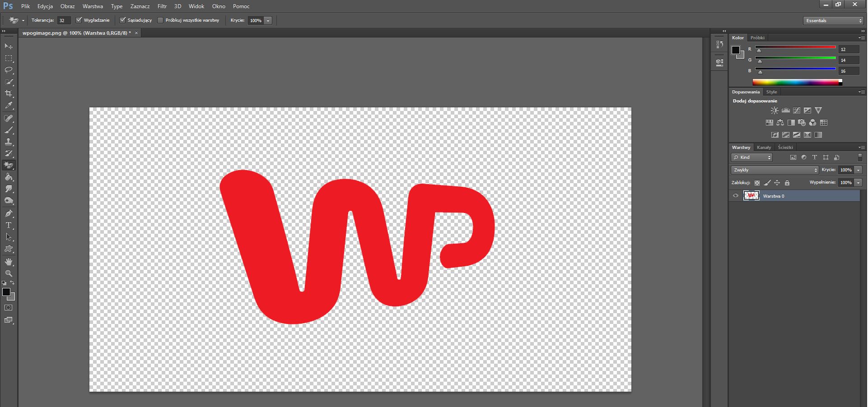868x407 pixels.
Task: Select the Quick Selection tool
Action: (x=9, y=82)
